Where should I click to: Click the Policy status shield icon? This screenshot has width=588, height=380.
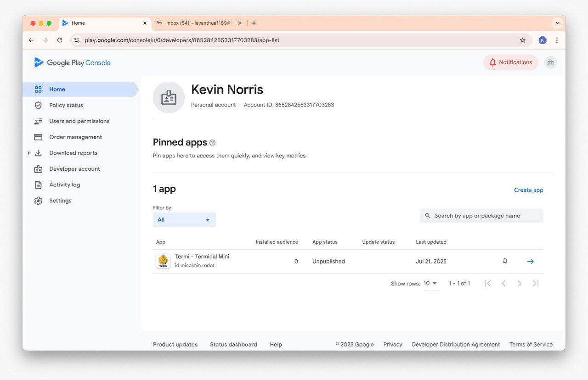point(38,105)
